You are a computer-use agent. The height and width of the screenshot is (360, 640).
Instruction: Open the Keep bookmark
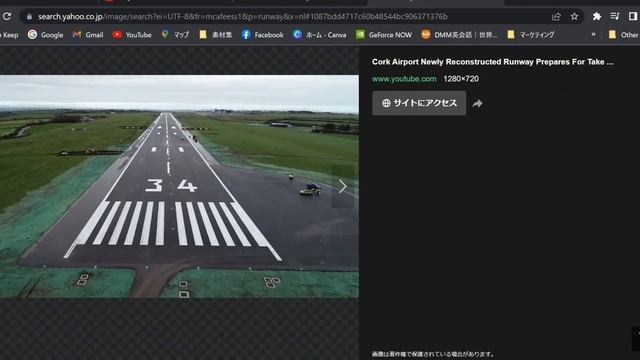click(10, 35)
